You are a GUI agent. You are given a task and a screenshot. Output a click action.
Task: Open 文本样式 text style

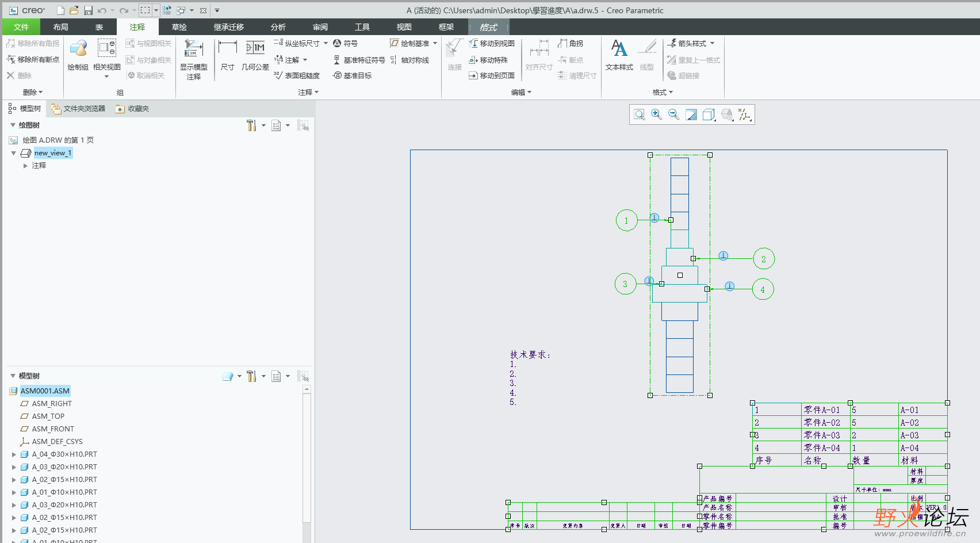click(619, 55)
